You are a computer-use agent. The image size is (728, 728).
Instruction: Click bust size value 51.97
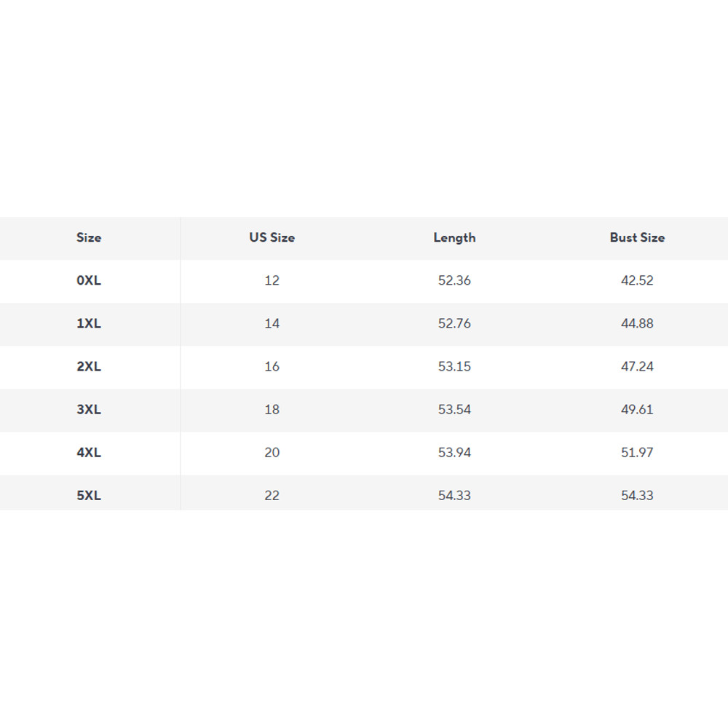(x=637, y=452)
